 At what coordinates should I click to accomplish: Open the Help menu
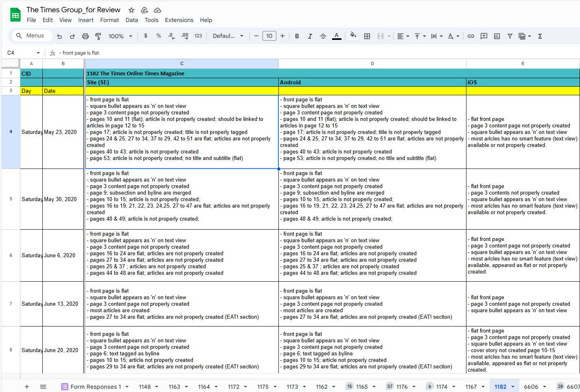click(x=206, y=20)
